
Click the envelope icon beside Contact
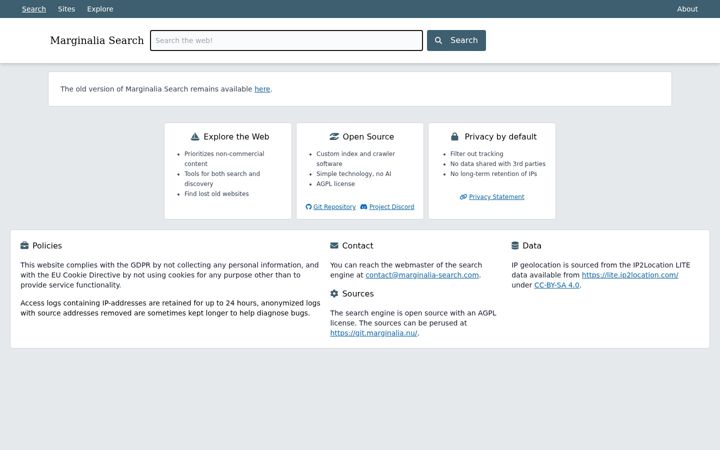pyautogui.click(x=334, y=246)
